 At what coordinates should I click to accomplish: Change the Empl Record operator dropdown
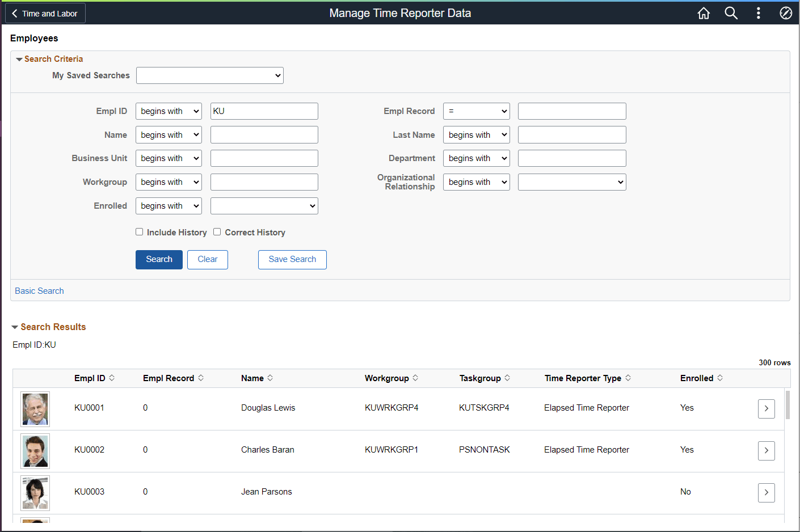pos(476,111)
